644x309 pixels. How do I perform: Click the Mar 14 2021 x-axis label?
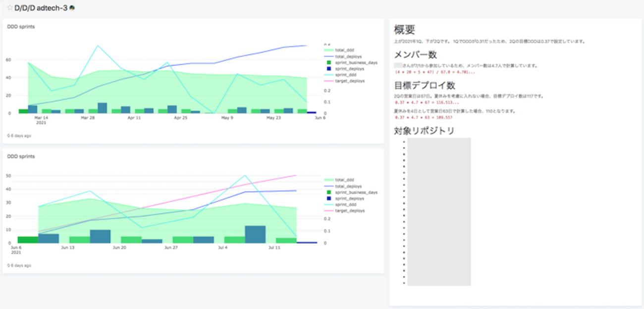(41, 121)
